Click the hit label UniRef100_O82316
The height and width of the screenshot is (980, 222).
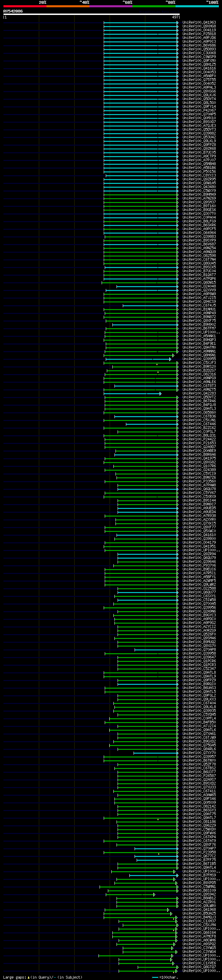tap(199, 374)
